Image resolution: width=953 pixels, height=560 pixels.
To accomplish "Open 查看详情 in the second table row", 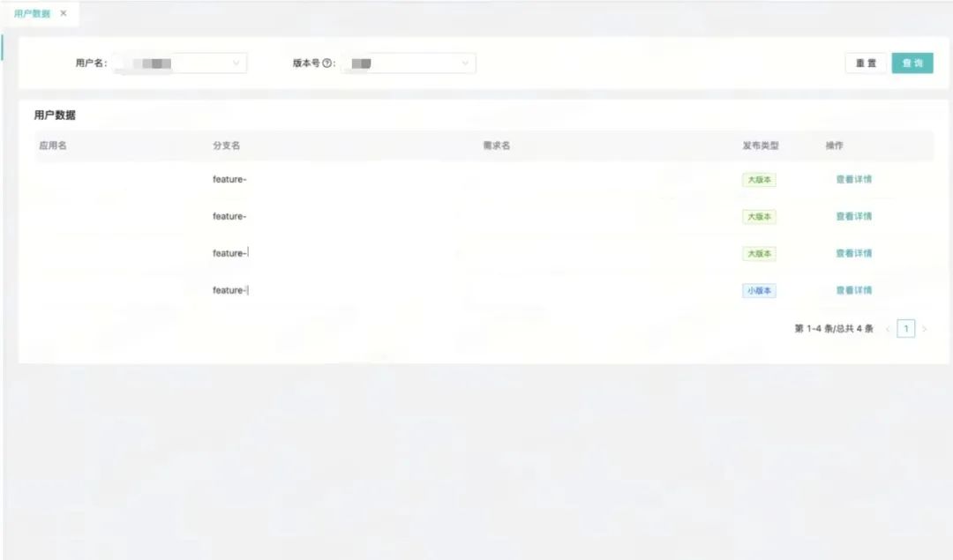I will coord(854,216).
